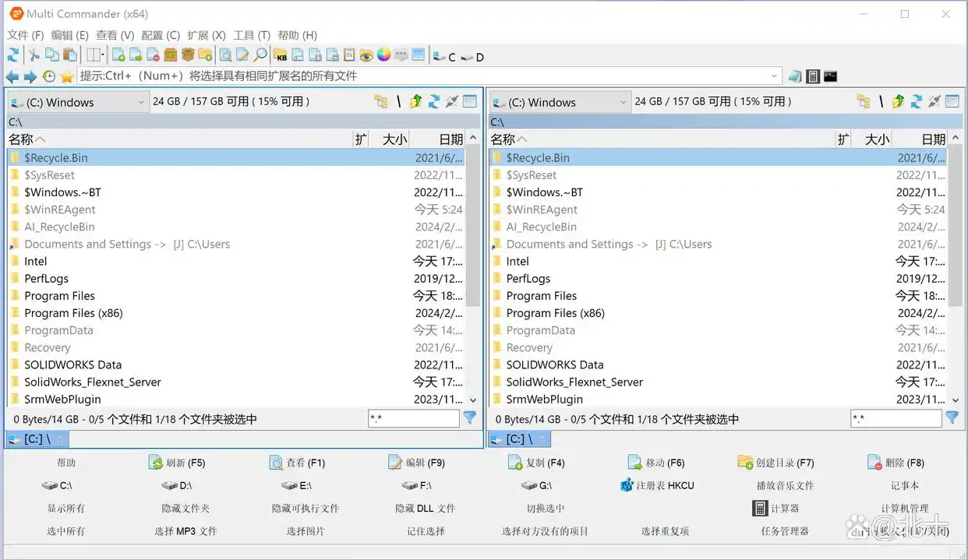
Task: Open favorites with the star icon
Action: click(67, 76)
